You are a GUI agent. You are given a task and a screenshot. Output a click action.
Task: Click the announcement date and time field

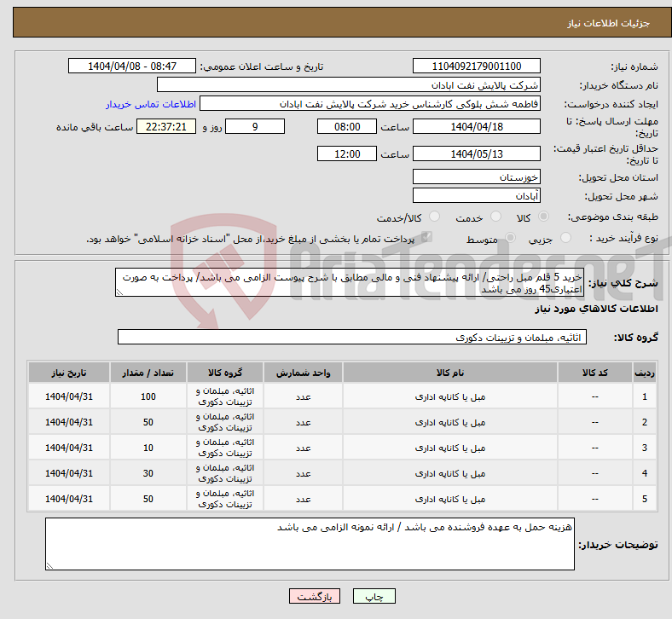[132, 66]
